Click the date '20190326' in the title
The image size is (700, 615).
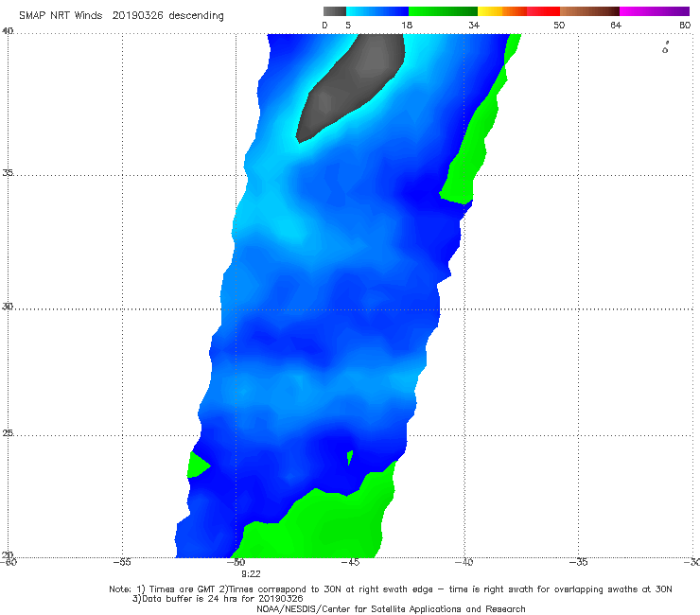pos(137,15)
